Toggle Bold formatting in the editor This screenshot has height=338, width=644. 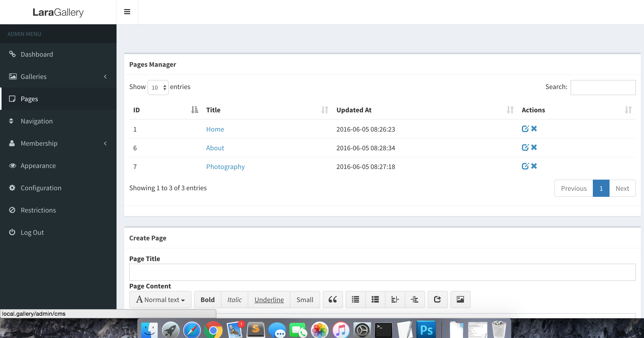click(208, 300)
